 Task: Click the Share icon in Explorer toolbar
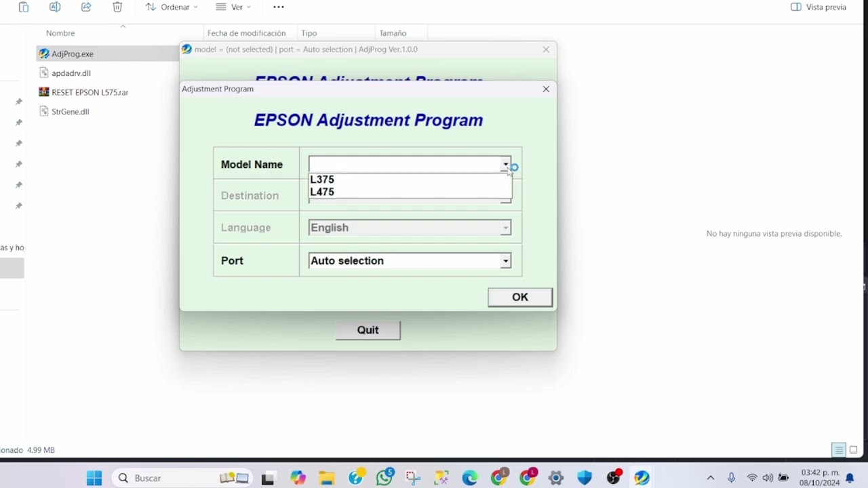86,7
